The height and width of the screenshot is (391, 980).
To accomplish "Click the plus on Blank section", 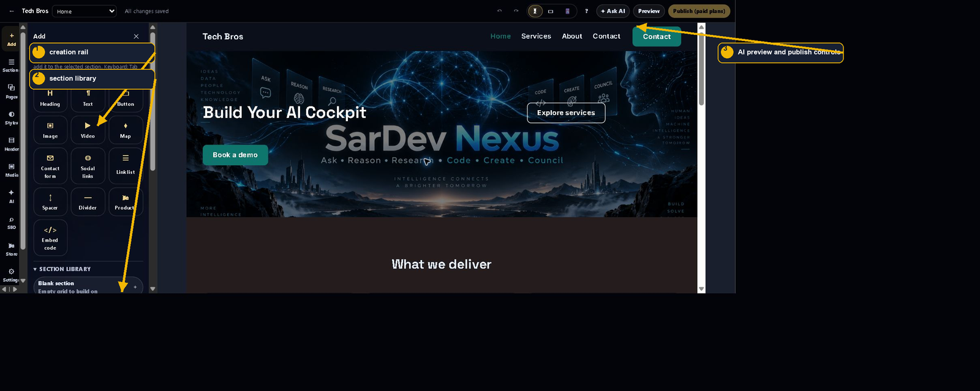I will coord(135,287).
